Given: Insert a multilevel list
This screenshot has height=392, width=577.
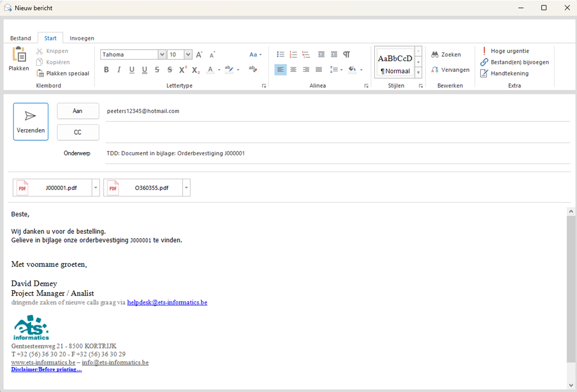Looking at the screenshot, I should click(x=306, y=55).
